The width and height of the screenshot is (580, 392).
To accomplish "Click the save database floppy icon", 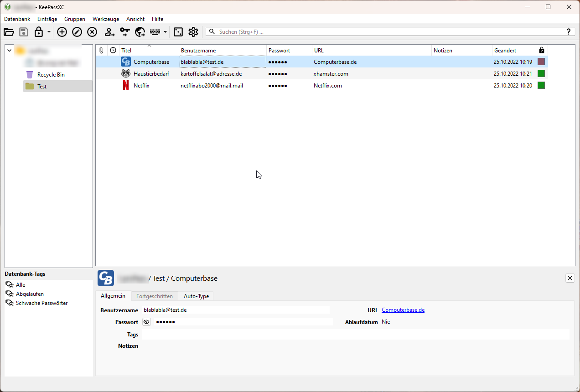I will [24, 32].
